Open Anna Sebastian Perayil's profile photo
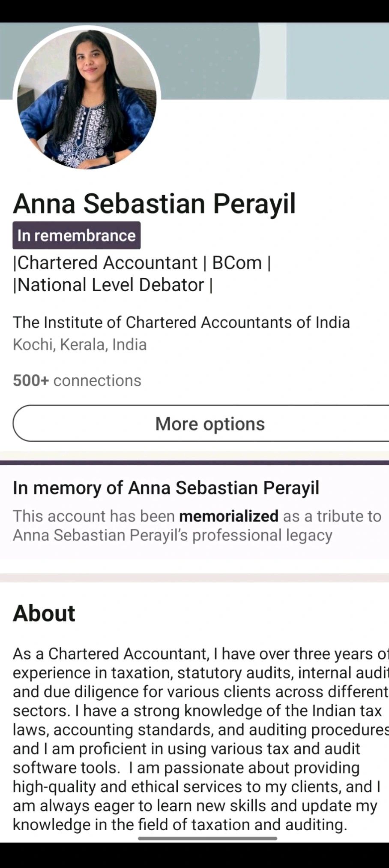Image resolution: width=389 pixels, height=868 pixels. point(87,99)
